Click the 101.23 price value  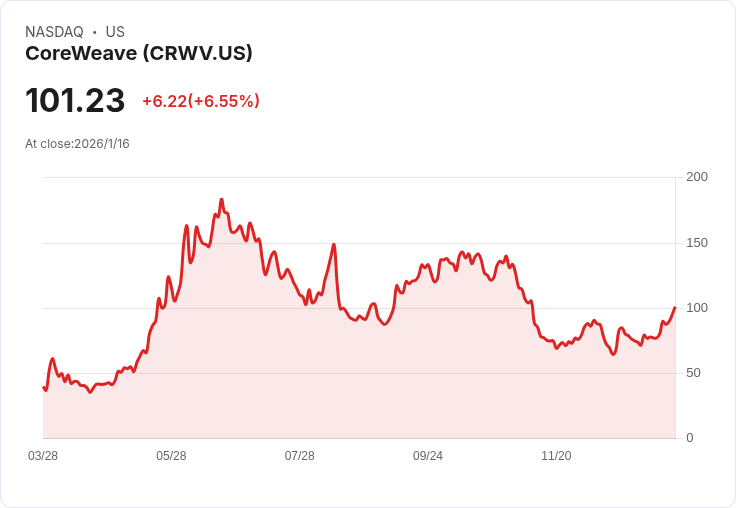pyautogui.click(x=75, y=100)
